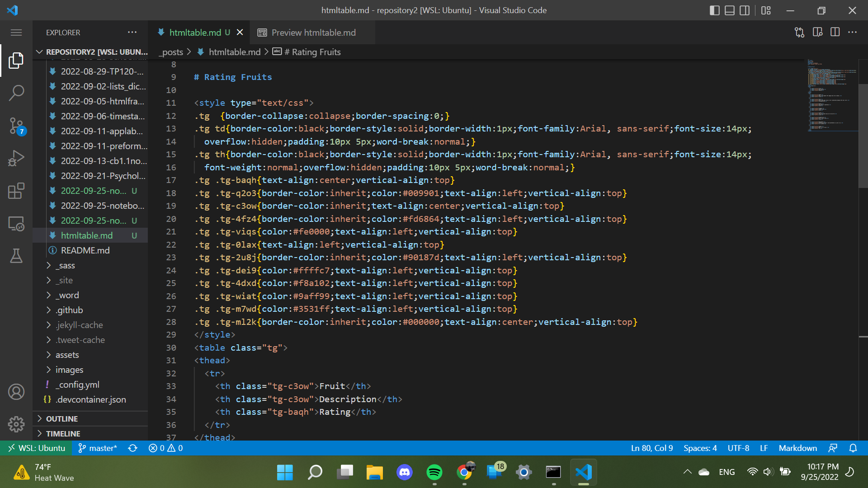Change indentation via Spaces: 4
868x488 pixels.
coord(700,448)
